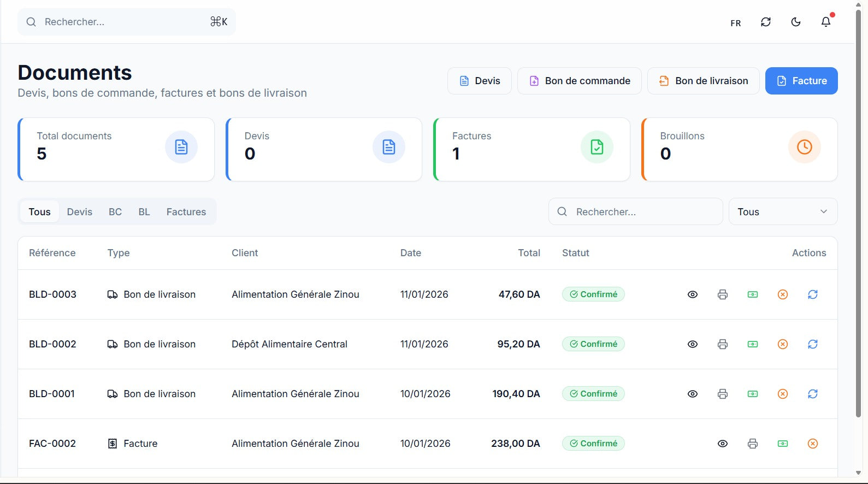View BLD-0002 details via eye icon

[692, 344]
